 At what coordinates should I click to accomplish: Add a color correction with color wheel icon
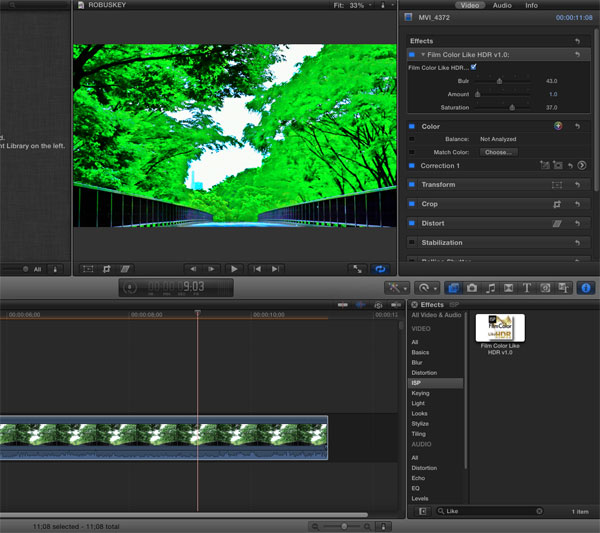coord(558,126)
